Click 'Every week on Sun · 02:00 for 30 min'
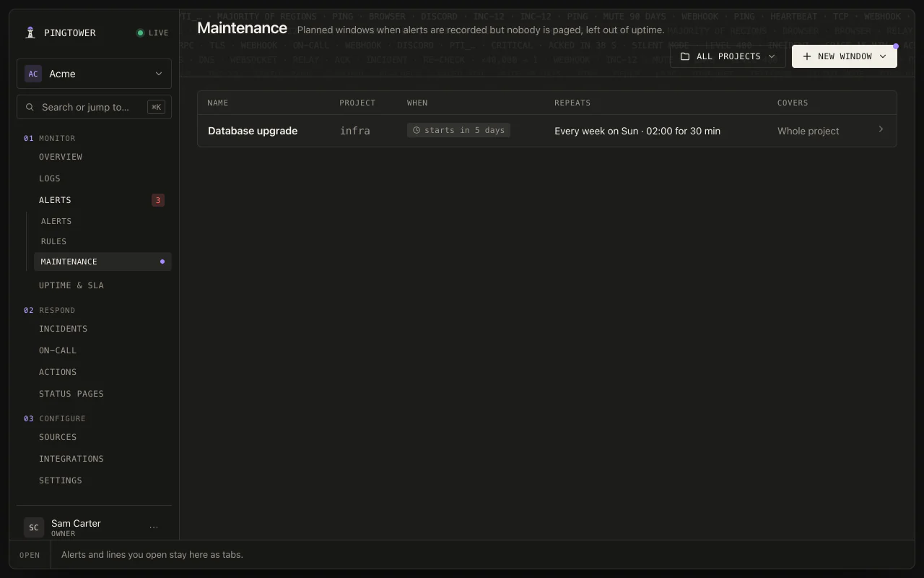924x578 pixels. pyautogui.click(x=637, y=131)
